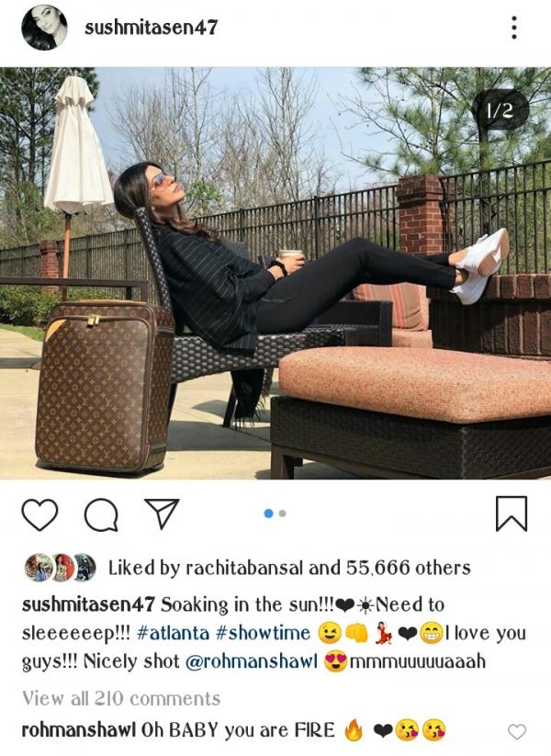
Task: Open sushmitasen47 username in header
Action: coord(152,28)
